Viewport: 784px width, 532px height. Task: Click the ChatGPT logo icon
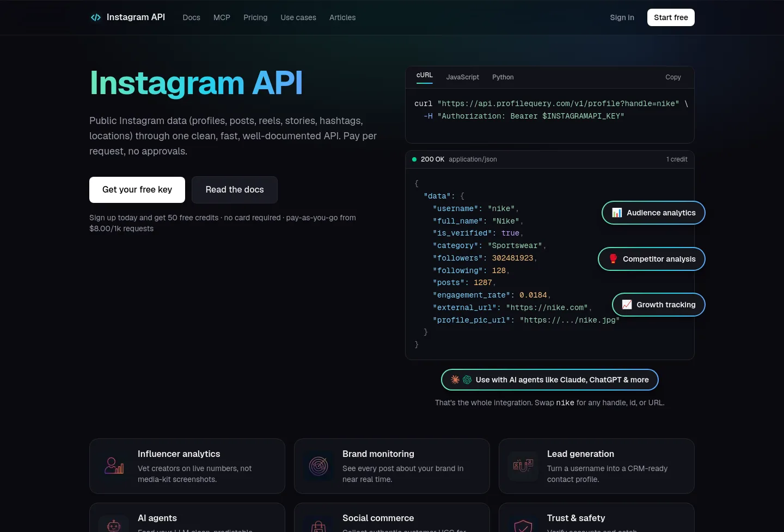click(467, 380)
